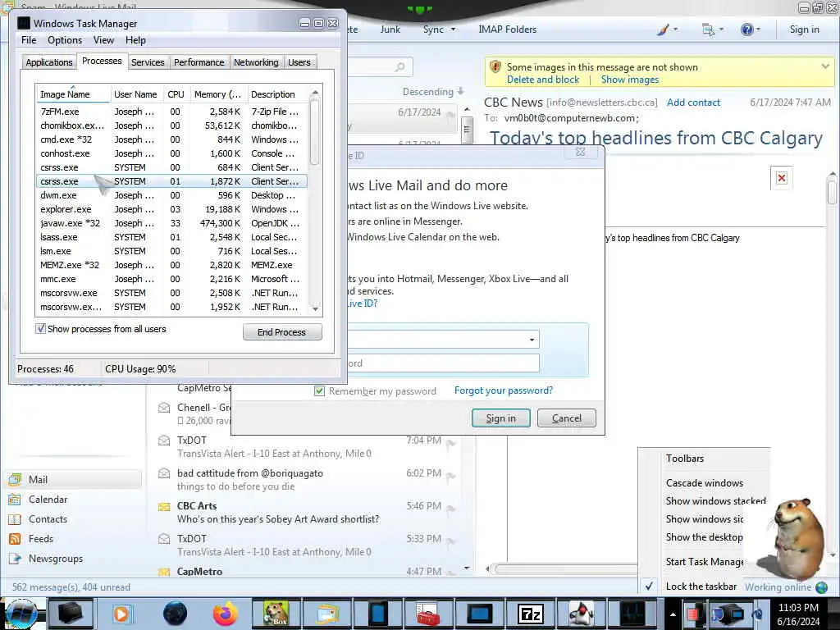The width and height of the screenshot is (840, 630).
Task: Click Working online globe icon in status bar
Action: [x=822, y=587]
